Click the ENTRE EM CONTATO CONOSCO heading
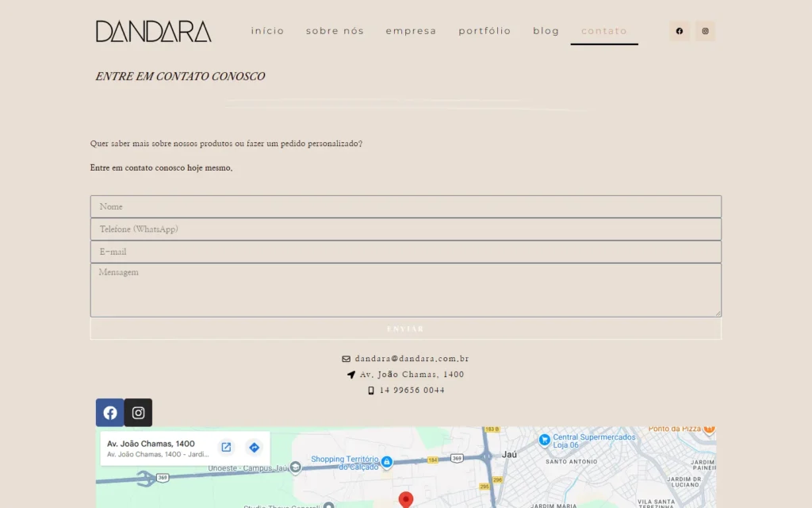Image resolution: width=812 pixels, height=508 pixels. [180, 76]
